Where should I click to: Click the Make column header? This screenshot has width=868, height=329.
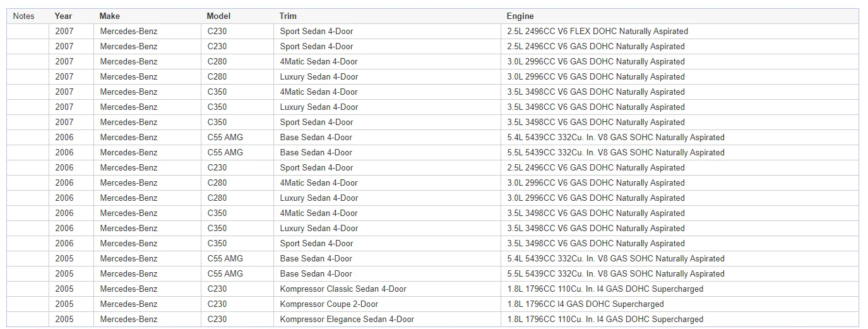click(148, 16)
